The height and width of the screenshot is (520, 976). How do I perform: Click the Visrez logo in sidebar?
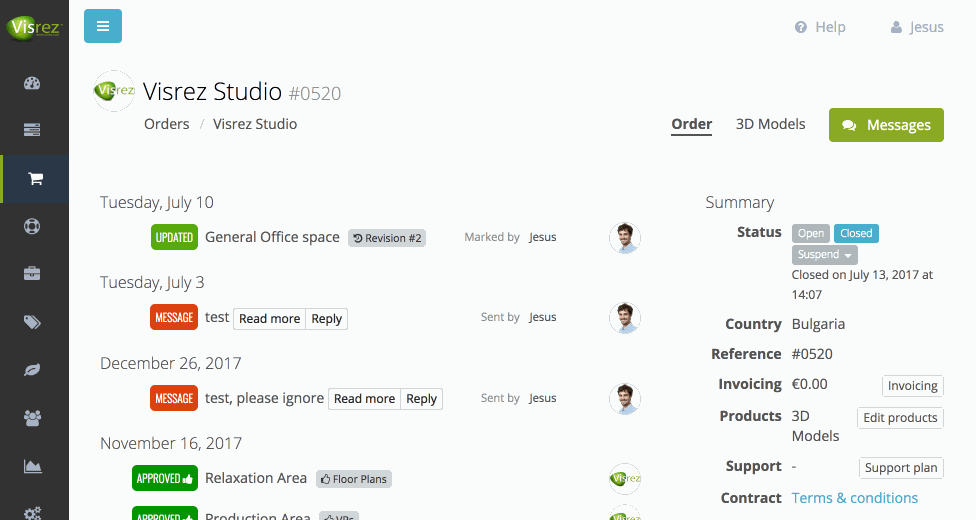click(34, 27)
